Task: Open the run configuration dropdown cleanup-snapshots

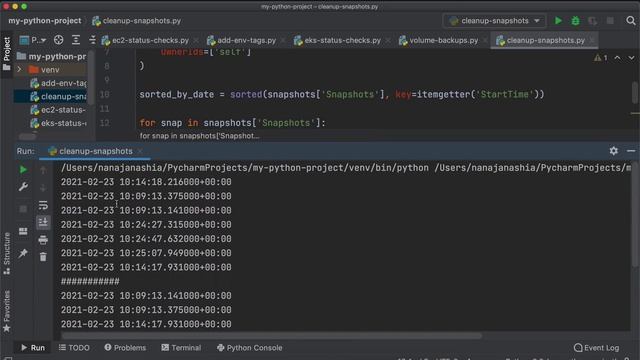Action: (494, 21)
